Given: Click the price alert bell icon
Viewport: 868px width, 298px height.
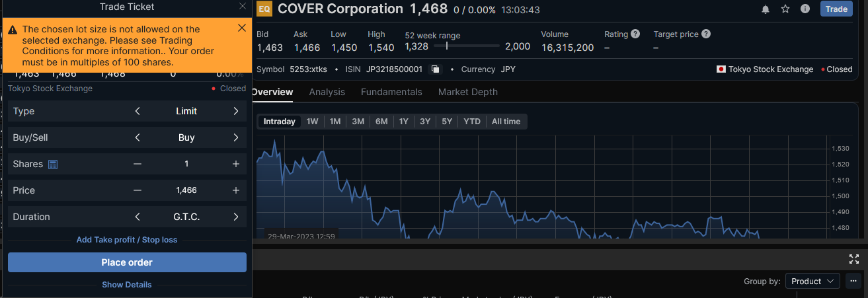Looking at the screenshot, I should (x=766, y=9).
